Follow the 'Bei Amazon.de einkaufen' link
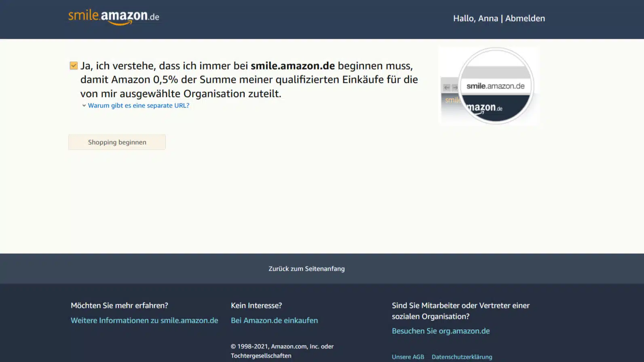This screenshot has height=362, width=644. click(274, 320)
